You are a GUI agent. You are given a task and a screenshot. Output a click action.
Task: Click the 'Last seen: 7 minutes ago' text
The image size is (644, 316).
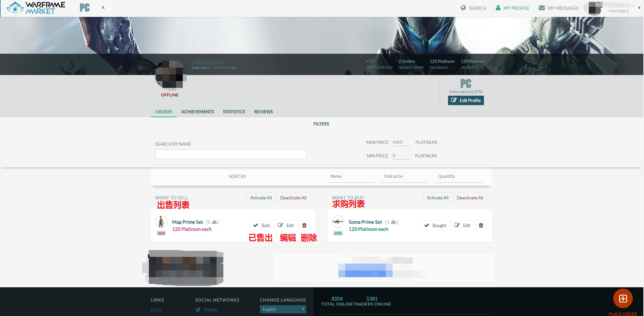click(214, 68)
